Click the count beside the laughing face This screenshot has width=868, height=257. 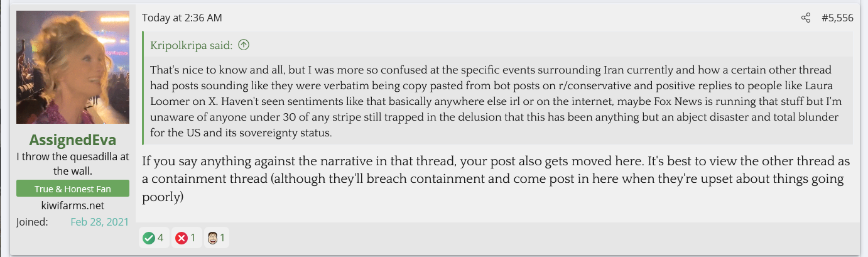(222, 238)
